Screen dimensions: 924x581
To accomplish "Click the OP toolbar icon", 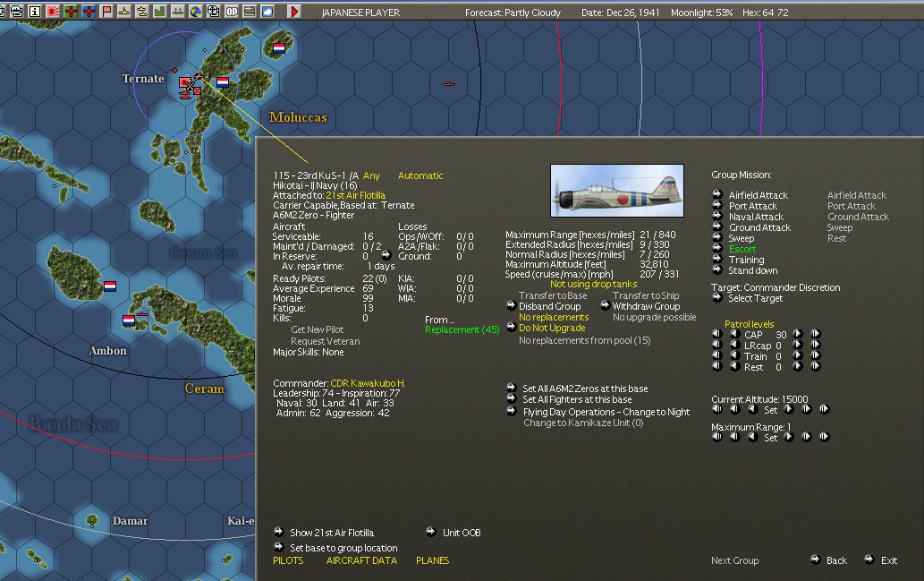I will (232, 12).
